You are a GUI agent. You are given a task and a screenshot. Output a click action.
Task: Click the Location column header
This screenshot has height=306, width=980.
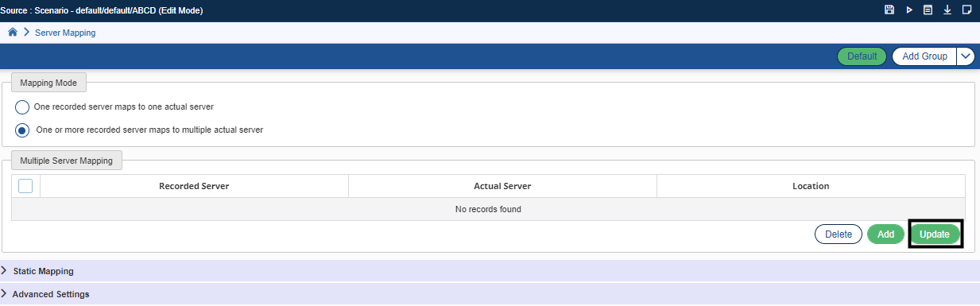[x=811, y=186]
